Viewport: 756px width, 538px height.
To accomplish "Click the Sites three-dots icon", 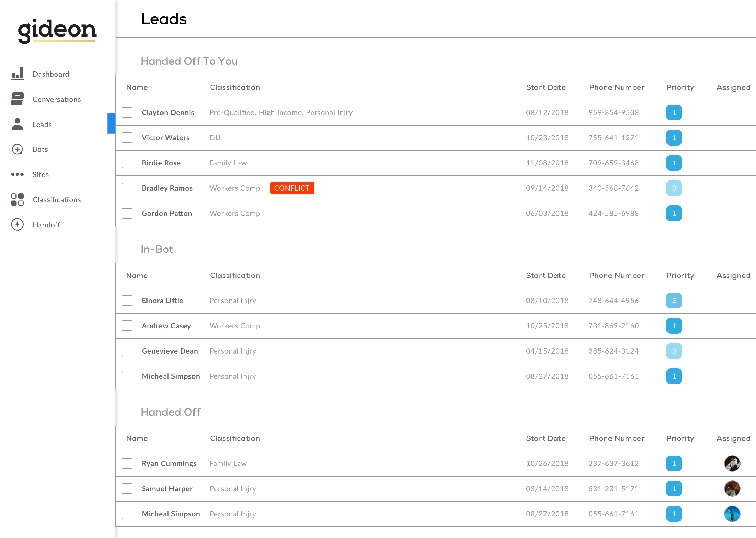I will (17, 174).
